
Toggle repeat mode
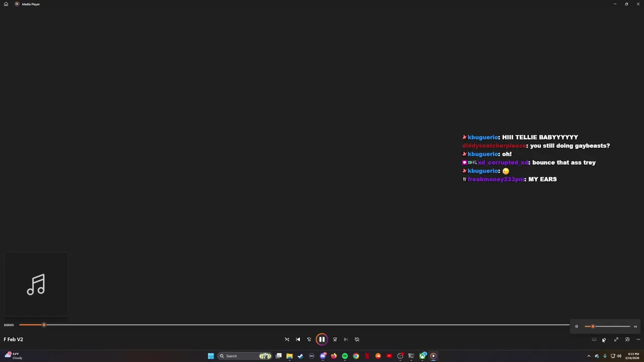357,339
